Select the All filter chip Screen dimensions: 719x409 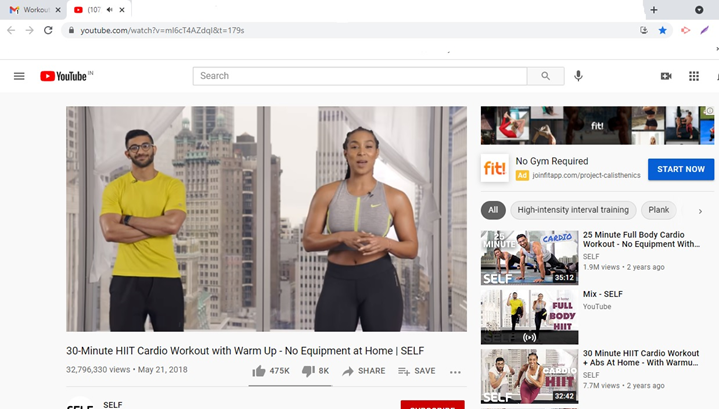[x=493, y=210]
